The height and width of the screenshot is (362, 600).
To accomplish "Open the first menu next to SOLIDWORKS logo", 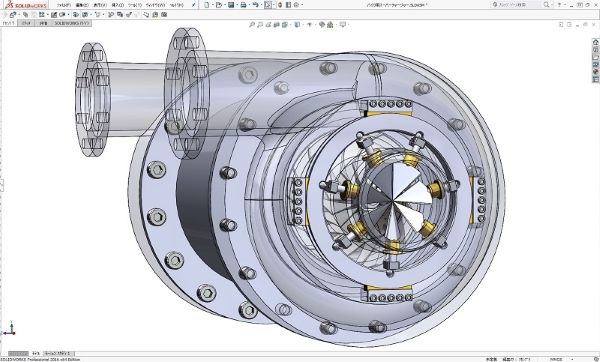I will point(64,5).
